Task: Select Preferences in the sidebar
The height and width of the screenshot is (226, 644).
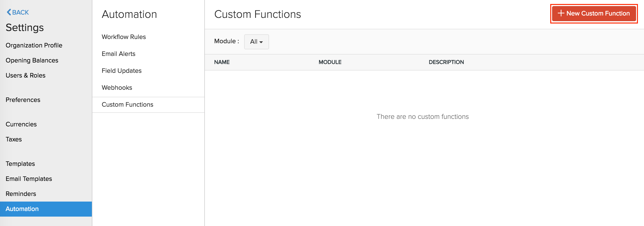Action: pyautogui.click(x=23, y=99)
